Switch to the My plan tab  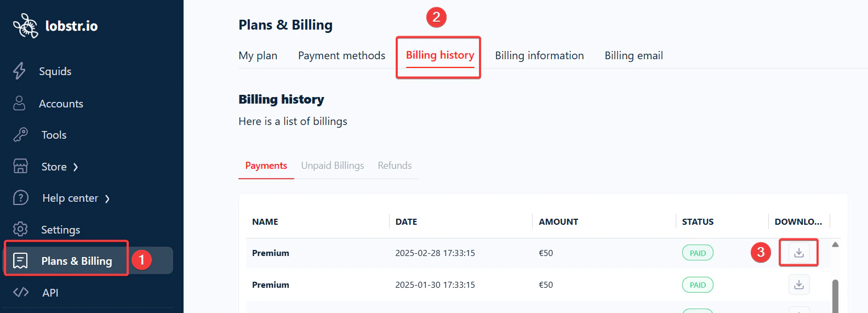[258, 55]
